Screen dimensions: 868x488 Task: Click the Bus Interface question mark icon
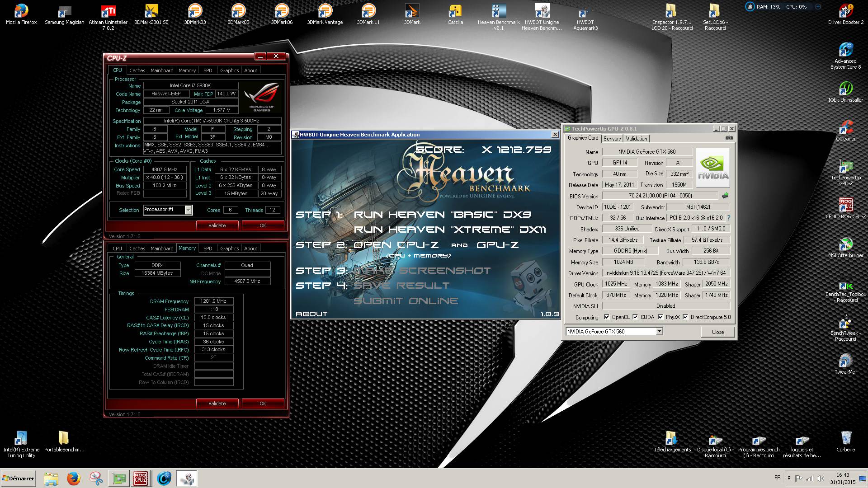728,218
